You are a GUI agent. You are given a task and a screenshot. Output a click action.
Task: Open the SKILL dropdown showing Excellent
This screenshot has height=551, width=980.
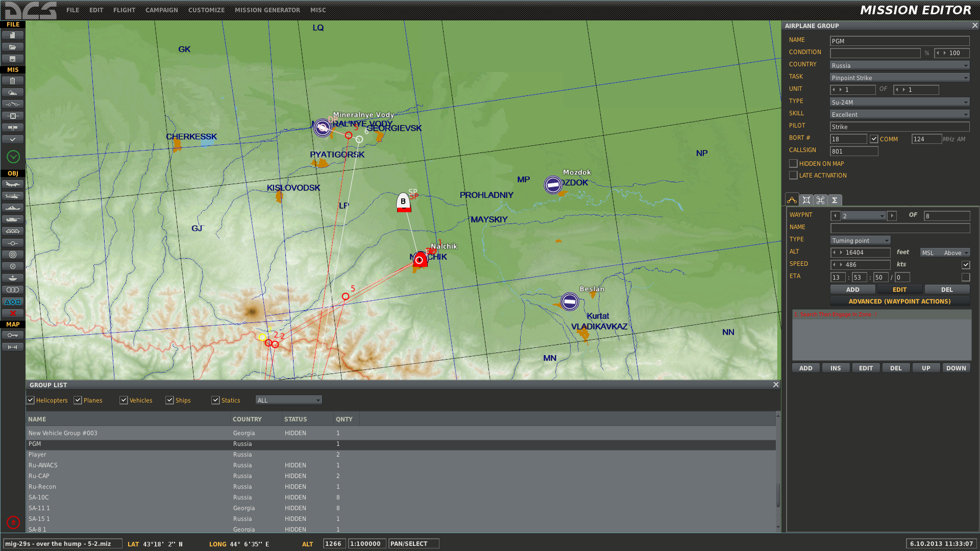coord(899,114)
